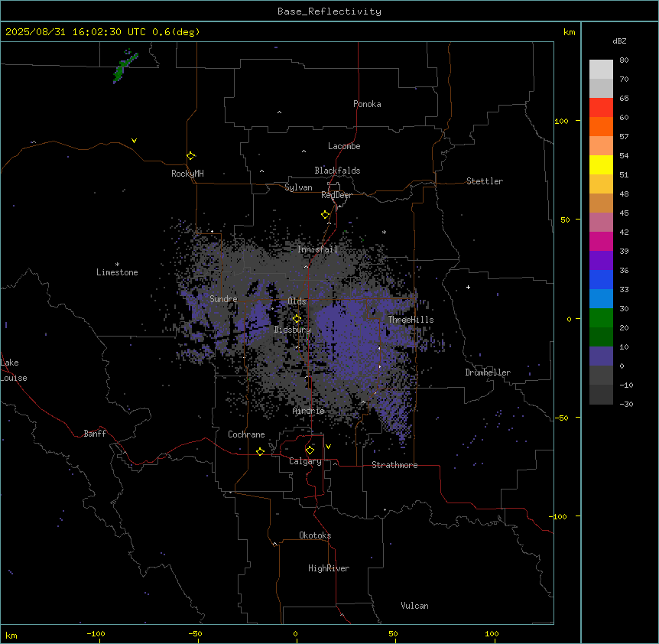
Task: Click the Didsbury label
Action: pyautogui.click(x=293, y=330)
